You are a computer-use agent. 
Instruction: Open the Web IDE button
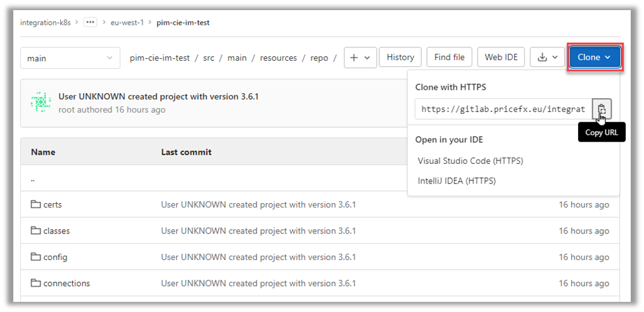[x=501, y=57]
